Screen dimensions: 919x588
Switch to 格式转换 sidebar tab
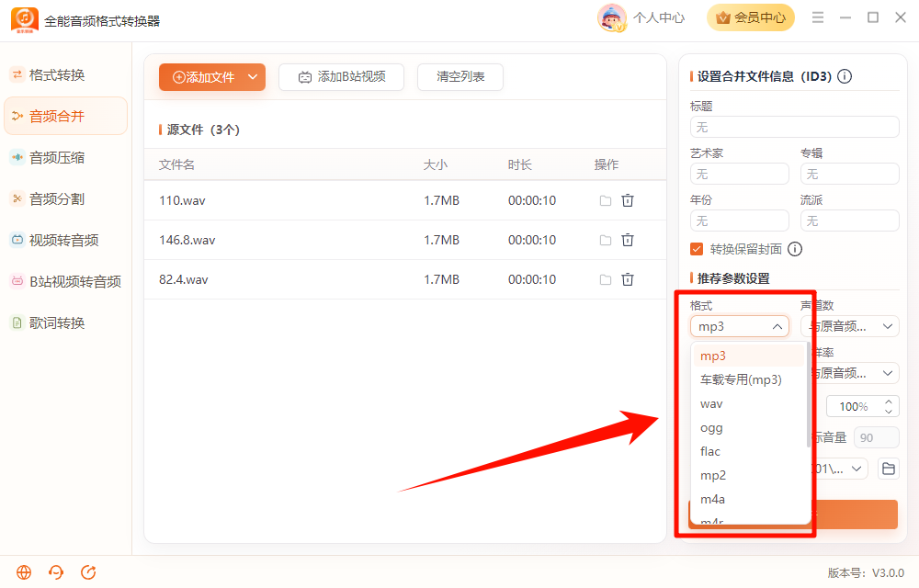(65, 75)
